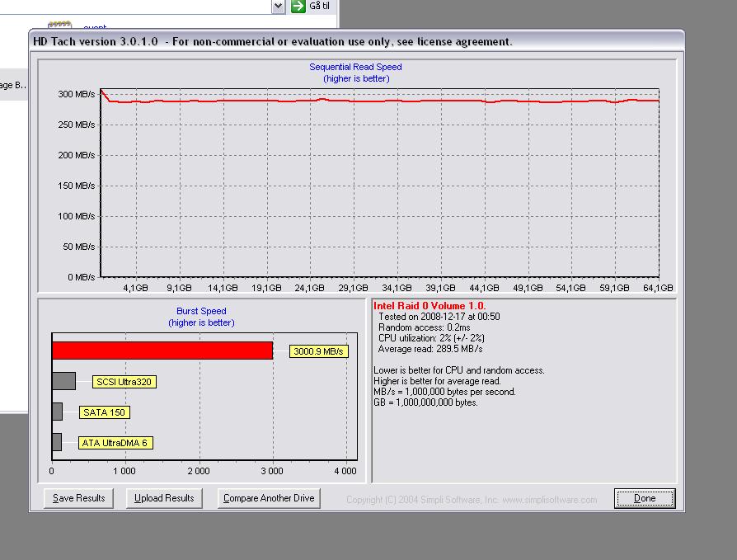This screenshot has height=560, width=737.
Task: Open Compare Another Drive
Action: tap(269, 498)
